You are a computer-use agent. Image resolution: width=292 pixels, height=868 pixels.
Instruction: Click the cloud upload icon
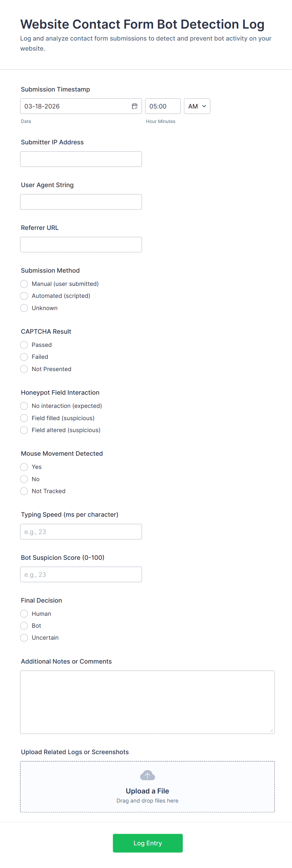[147, 775]
